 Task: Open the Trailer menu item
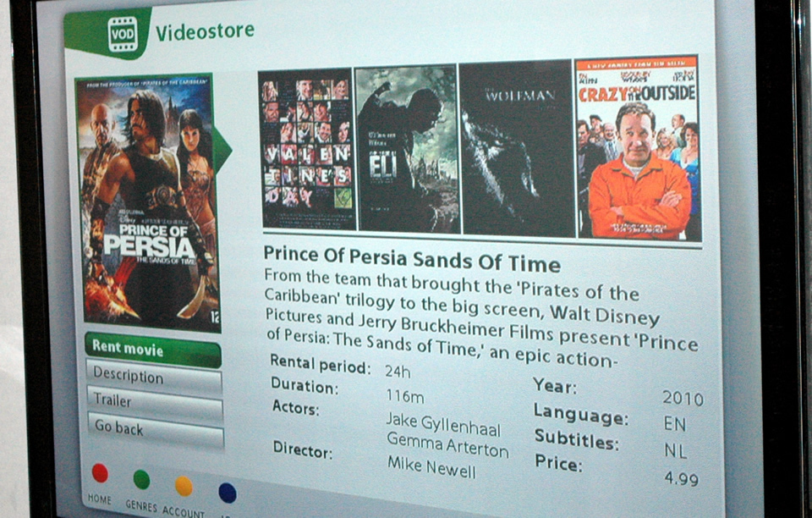coord(156,404)
